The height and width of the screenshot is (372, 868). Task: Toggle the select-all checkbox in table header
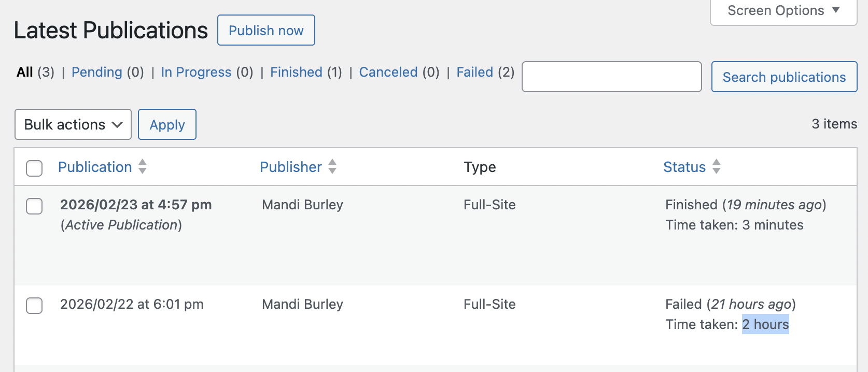coord(34,168)
